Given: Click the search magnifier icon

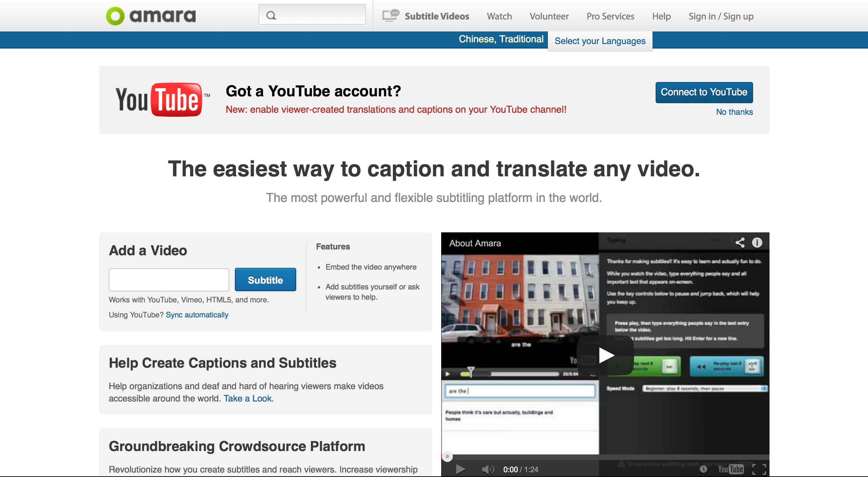Looking at the screenshot, I should [271, 15].
